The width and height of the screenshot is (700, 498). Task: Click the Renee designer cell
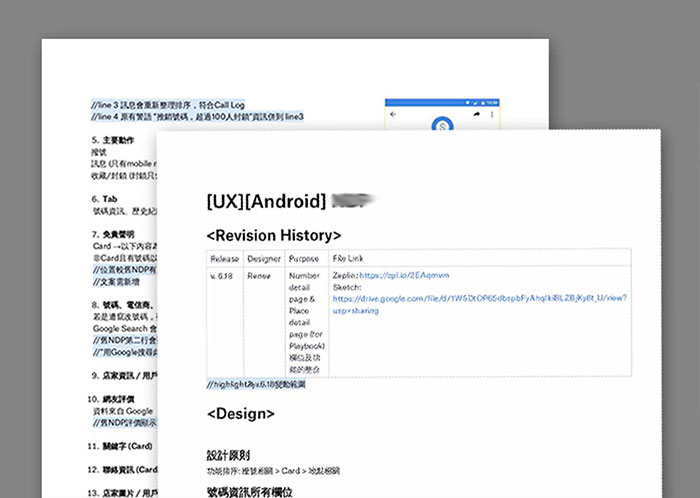(260, 275)
